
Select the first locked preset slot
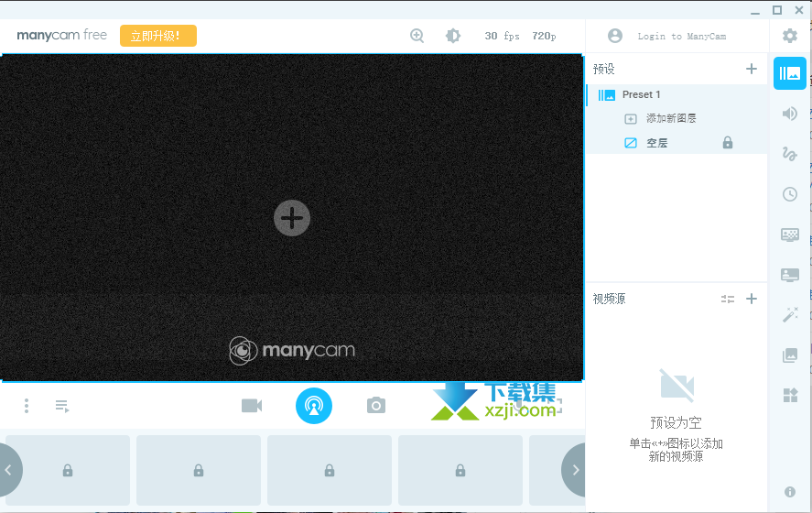coord(68,470)
